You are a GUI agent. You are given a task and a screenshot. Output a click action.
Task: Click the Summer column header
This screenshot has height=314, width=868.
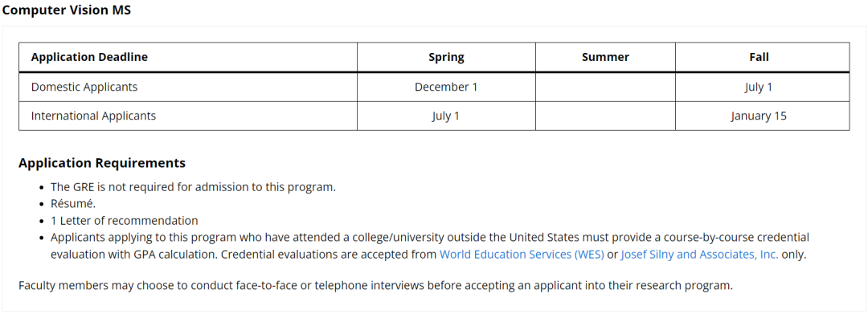click(x=606, y=57)
